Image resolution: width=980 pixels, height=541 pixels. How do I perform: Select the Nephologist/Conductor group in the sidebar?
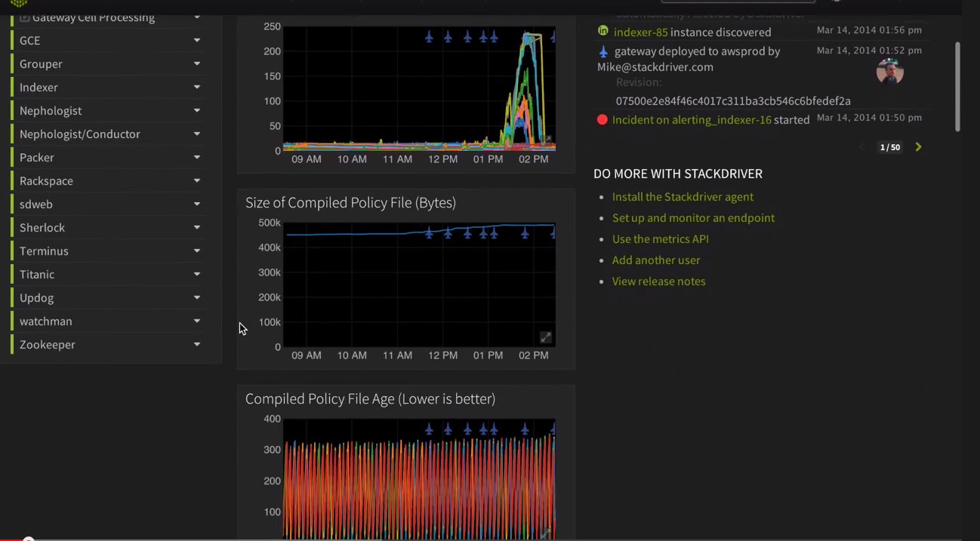[x=79, y=134]
